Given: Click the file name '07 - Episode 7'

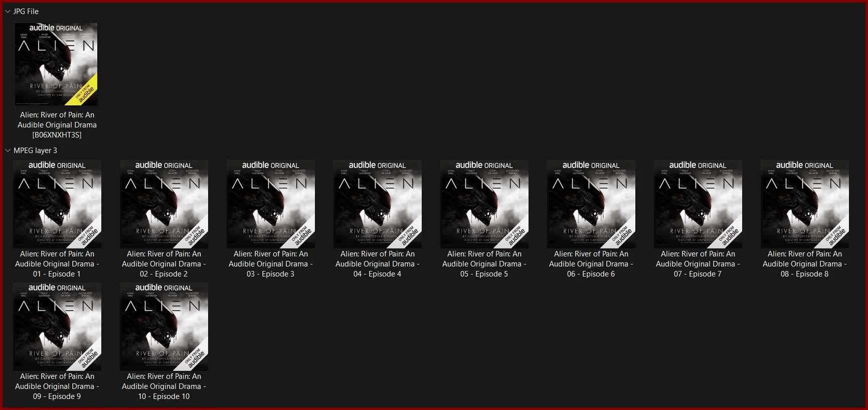Looking at the screenshot, I should coord(698,264).
